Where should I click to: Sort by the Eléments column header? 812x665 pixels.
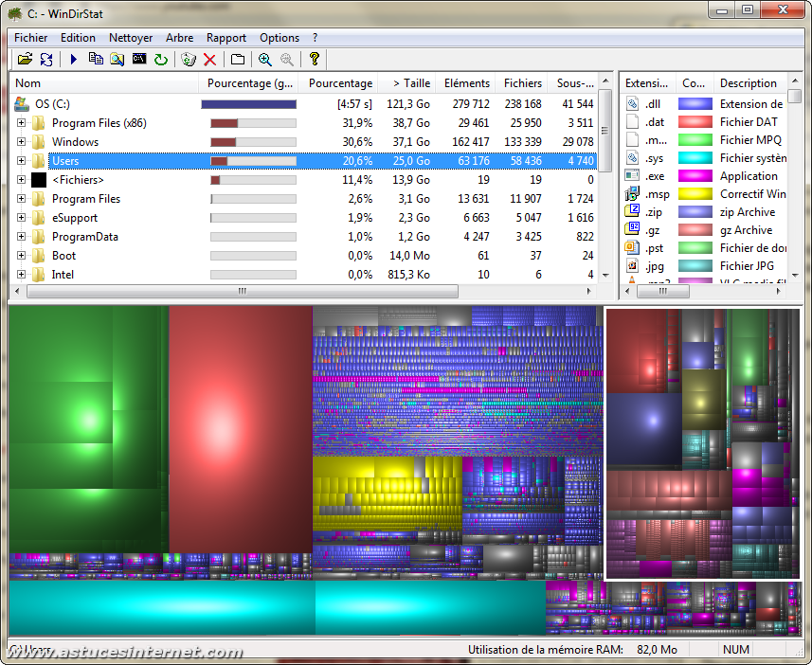(466, 83)
